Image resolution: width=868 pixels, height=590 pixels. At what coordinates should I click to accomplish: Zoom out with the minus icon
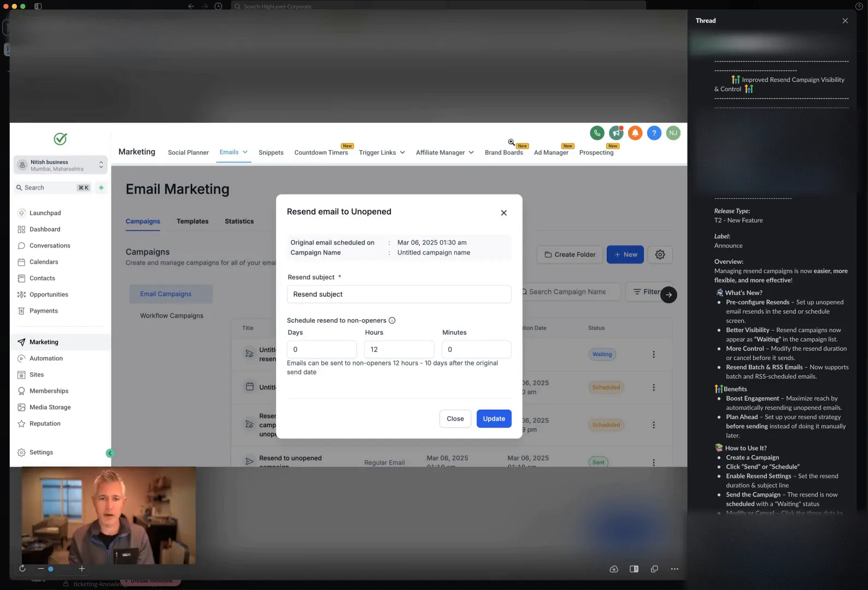pos(40,569)
